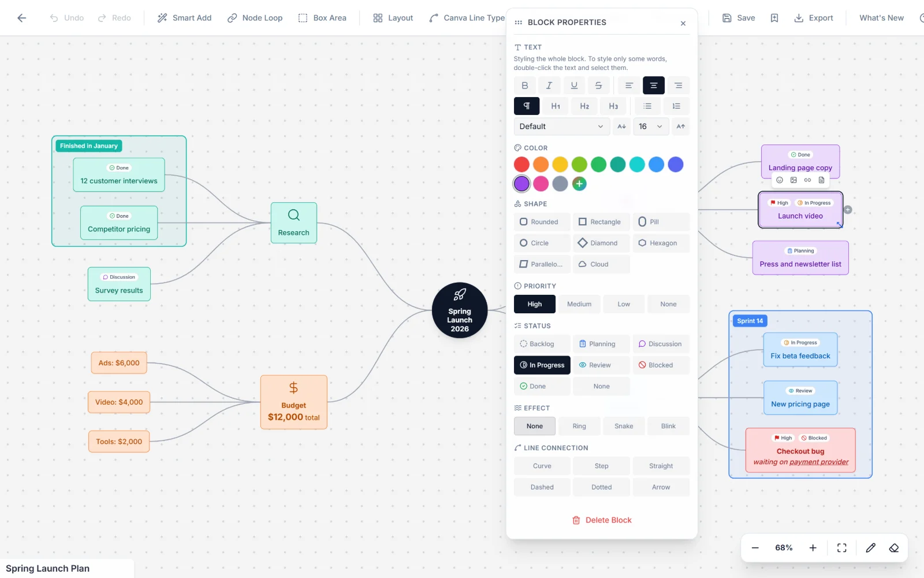Go back using the arrow icon
The height and width of the screenshot is (578, 924).
(x=22, y=18)
